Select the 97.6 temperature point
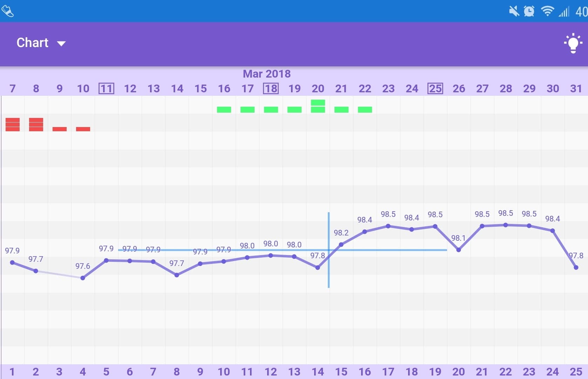Image resolution: width=588 pixels, height=379 pixels. click(x=83, y=278)
